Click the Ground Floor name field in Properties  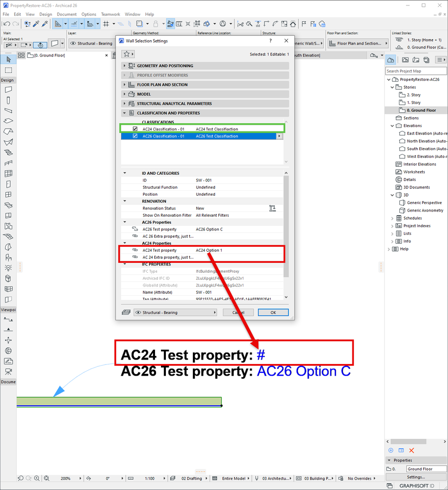tap(426, 469)
